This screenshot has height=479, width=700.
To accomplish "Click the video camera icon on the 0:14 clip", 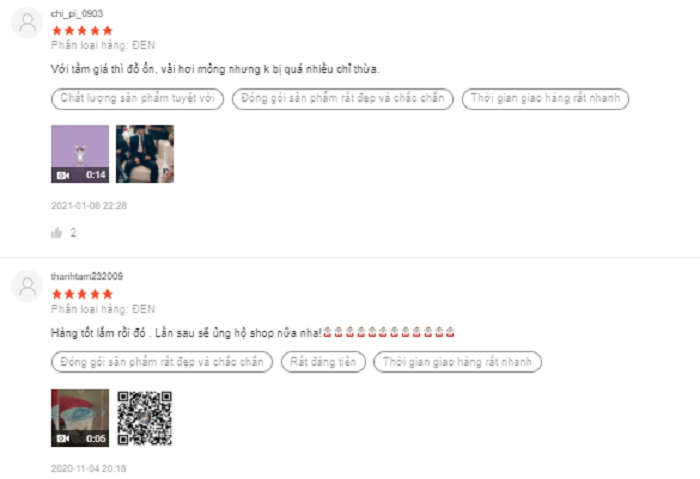I will 63,175.
